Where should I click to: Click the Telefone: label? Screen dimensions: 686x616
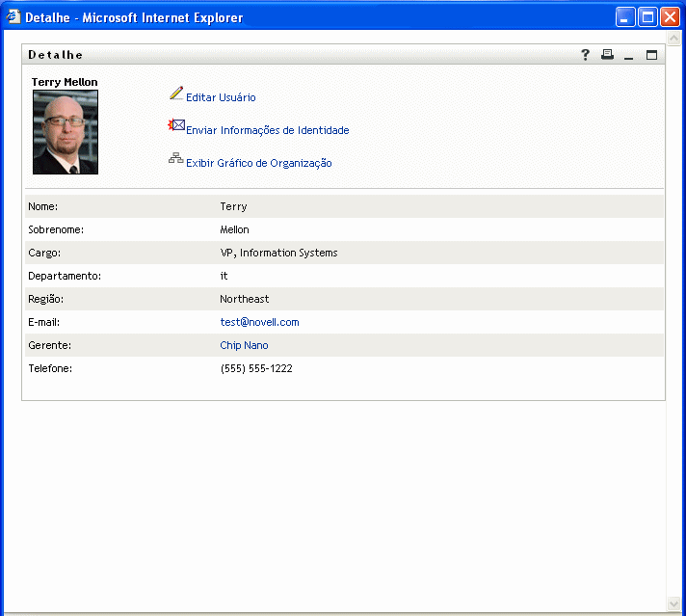click(x=50, y=368)
